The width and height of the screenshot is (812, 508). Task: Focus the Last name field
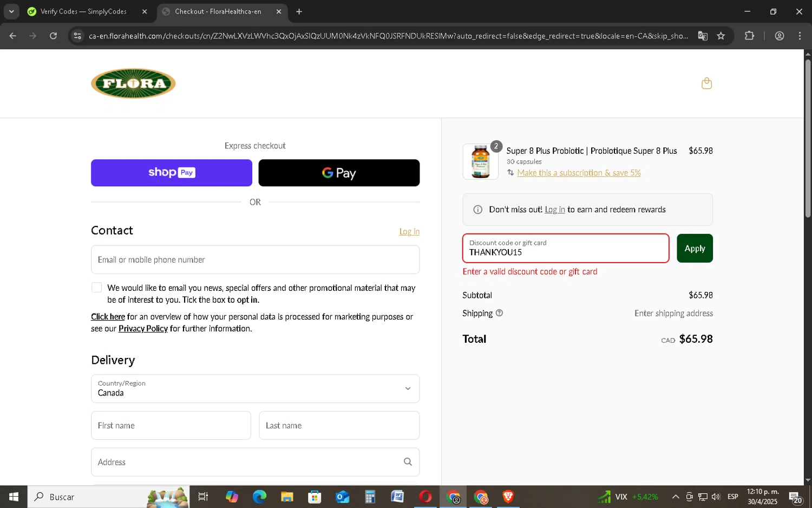point(339,425)
